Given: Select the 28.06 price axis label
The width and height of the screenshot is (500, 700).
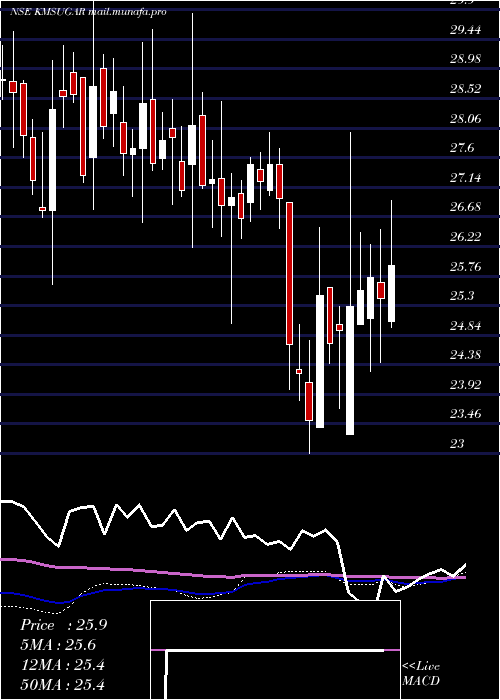Looking at the screenshot, I should pos(466,119).
